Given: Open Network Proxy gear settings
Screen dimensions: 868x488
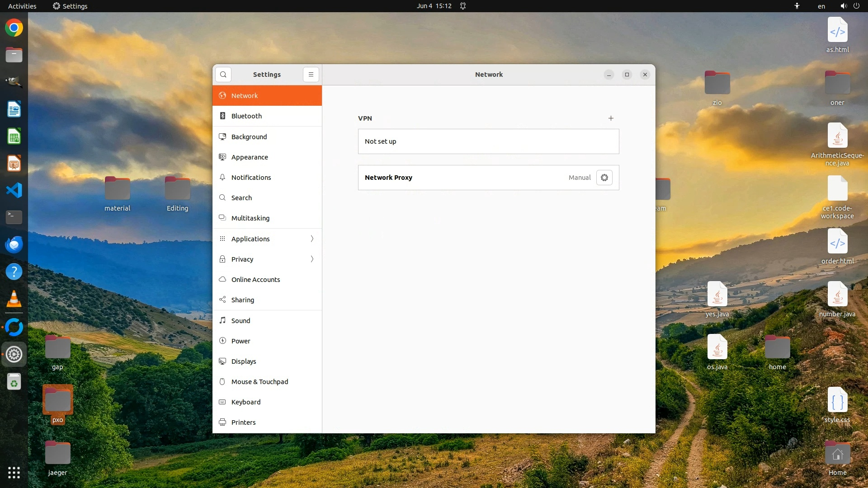Looking at the screenshot, I should pyautogui.click(x=604, y=178).
